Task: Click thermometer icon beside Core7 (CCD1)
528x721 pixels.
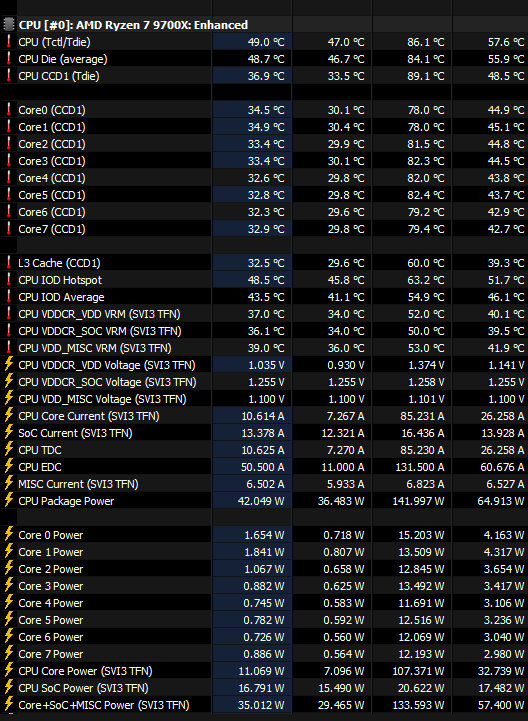Action: pyautogui.click(x=8, y=229)
